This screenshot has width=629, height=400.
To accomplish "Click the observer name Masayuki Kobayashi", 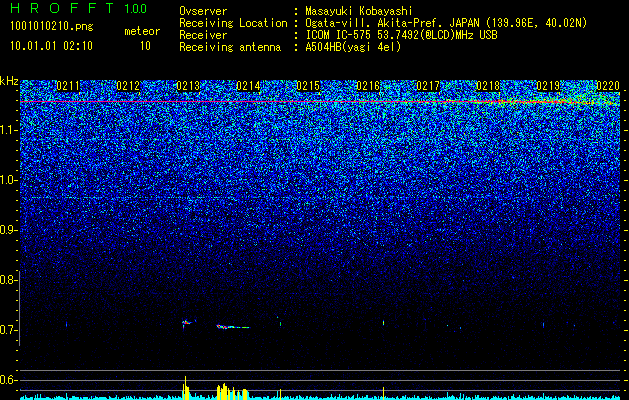I will coord(359,11).
